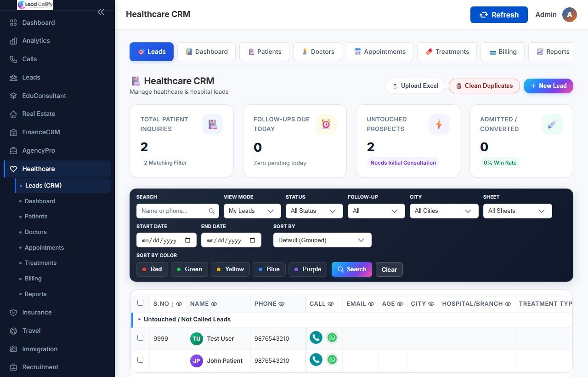Open the Follow-up All dropdown

(x=376, y=211)
